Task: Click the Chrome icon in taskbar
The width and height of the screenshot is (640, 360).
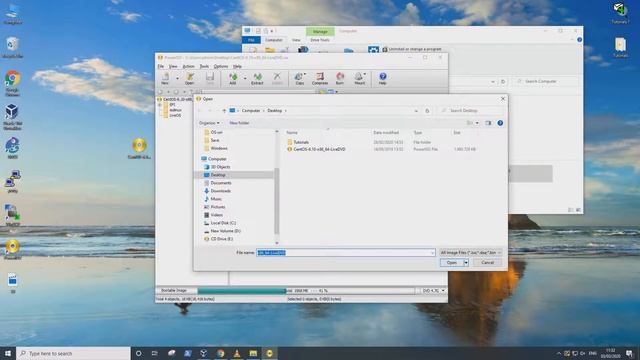Action: click(220, 353)
